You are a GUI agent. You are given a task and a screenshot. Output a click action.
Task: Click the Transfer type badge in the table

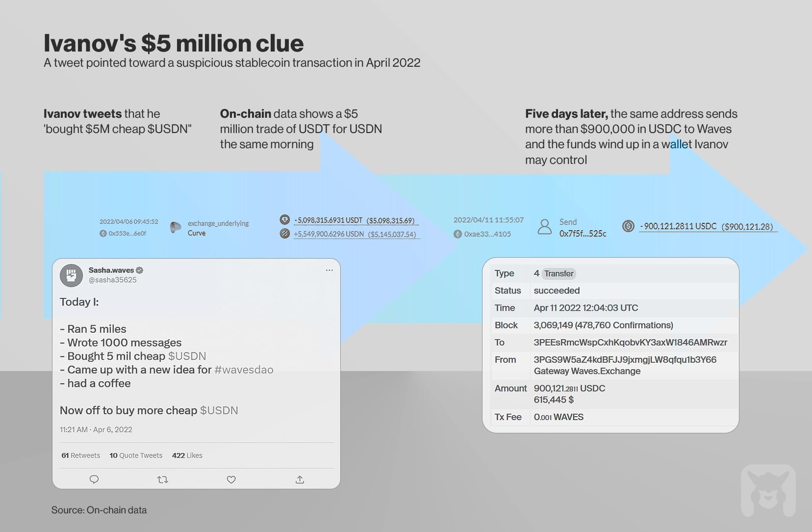coord(559,273)
